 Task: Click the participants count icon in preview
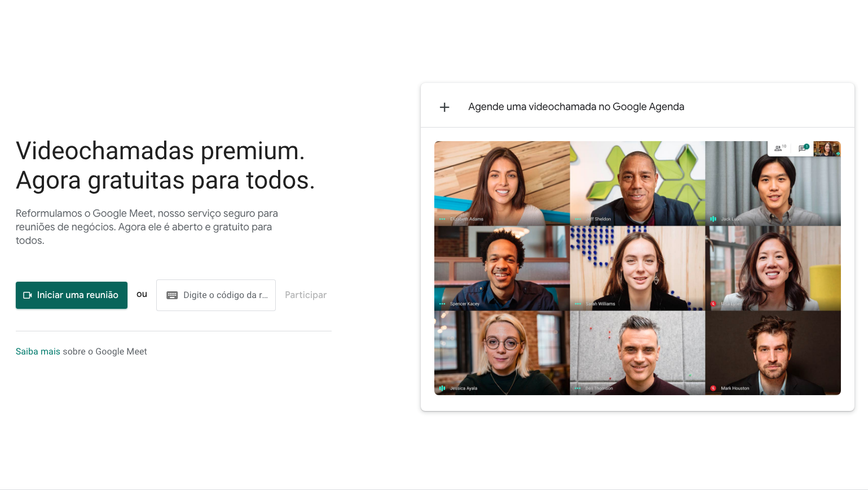coord(779,148)
